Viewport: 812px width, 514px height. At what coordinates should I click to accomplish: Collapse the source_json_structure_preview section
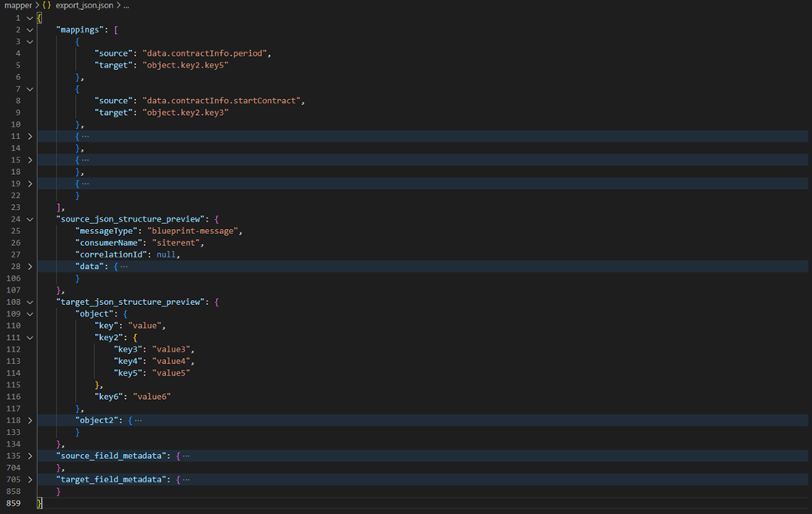pyautogui.click(x=31, y=219)
